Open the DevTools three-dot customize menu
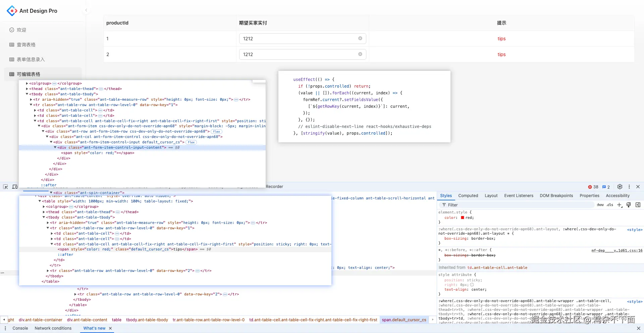The width and height of the screenshot is (644, 333). (629, 187)
